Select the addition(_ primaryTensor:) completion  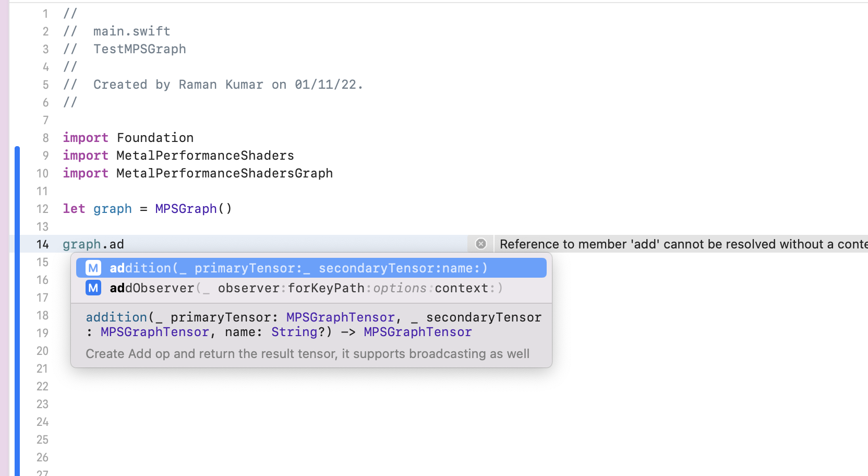[x=298, y=268]
